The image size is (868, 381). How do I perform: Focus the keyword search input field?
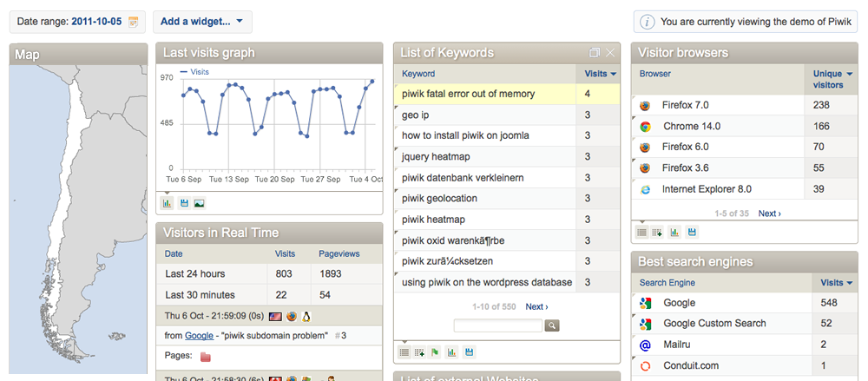[x=497, y=325]
